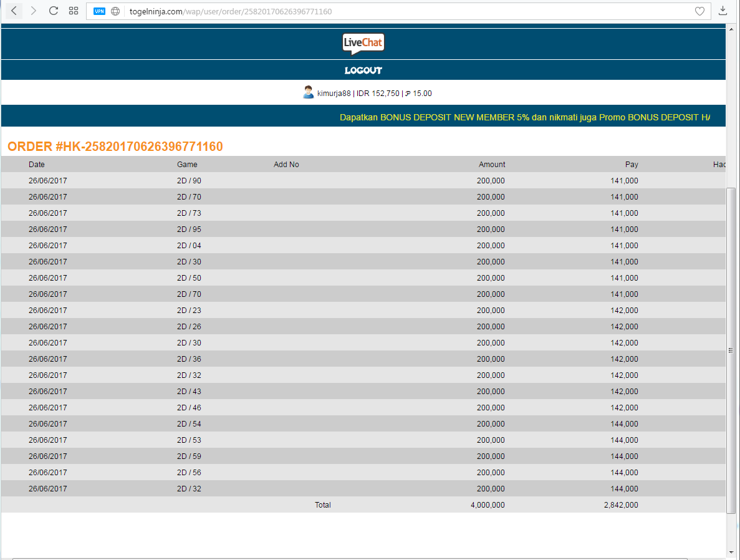Toggle the VPN badge in address bar
The image size is (740, 560).
[100, 11]
